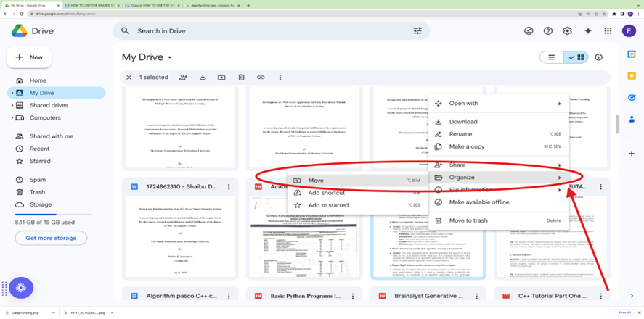Image resolution: width=644 pixels, height=319 pixels.
Task: Click the Move to folder toolbar icon
Action: point(221,78)
